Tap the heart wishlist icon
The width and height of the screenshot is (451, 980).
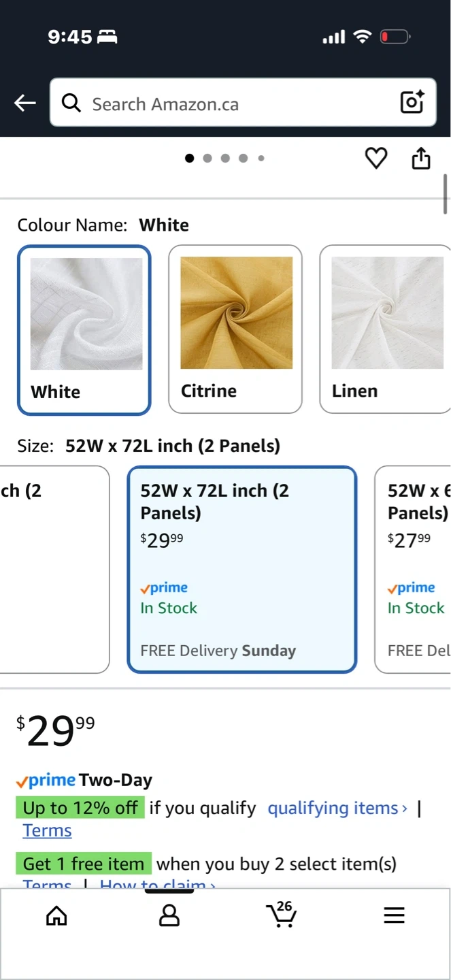[x=375, y=159]
